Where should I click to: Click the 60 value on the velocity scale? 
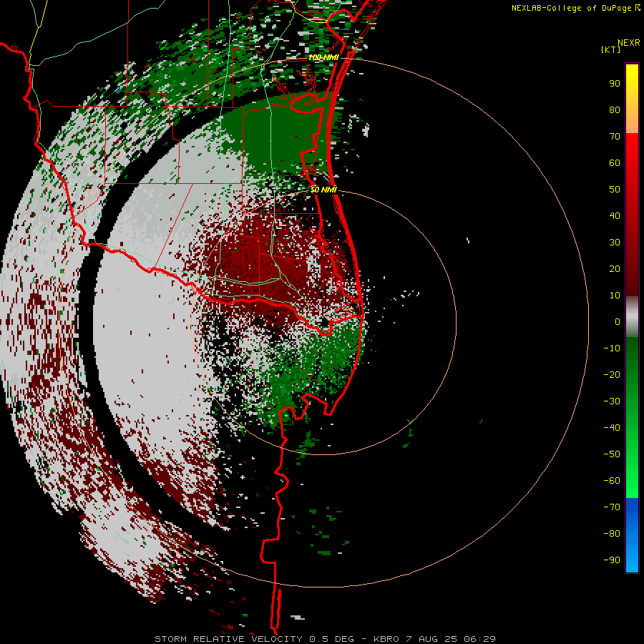click(x=615, y=163)
